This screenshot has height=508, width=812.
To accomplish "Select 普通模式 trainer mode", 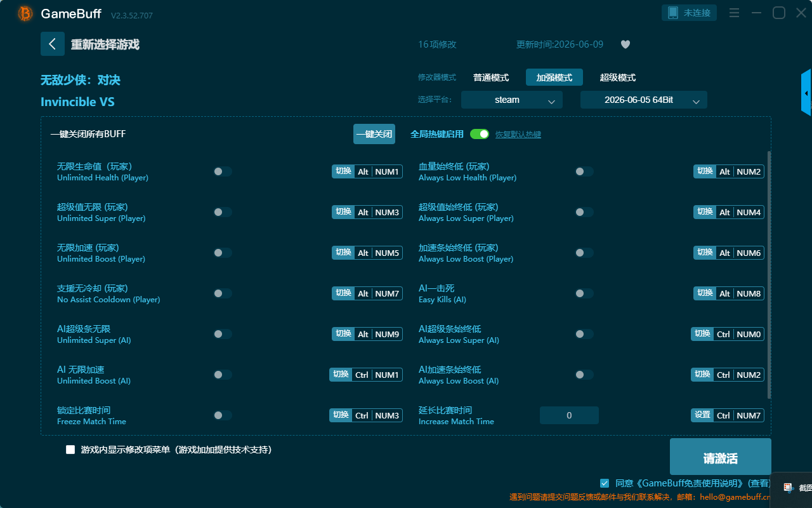I will (491, 77).
